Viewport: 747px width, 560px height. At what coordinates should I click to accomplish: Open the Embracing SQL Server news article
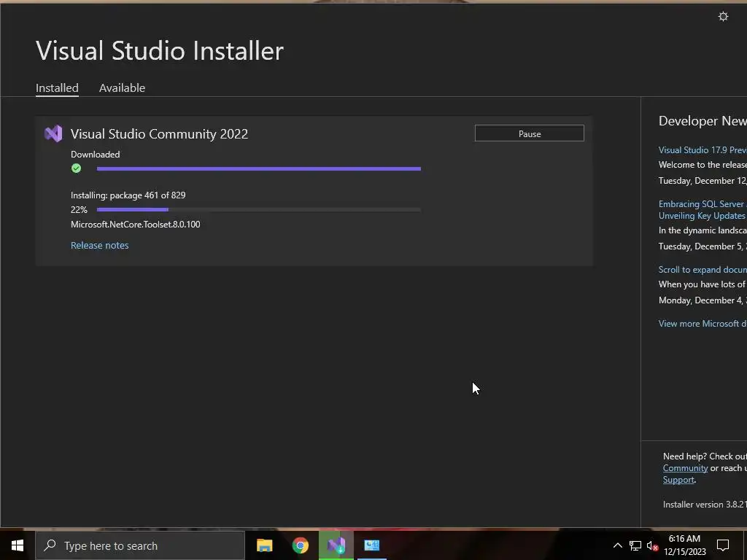[703, 209]
